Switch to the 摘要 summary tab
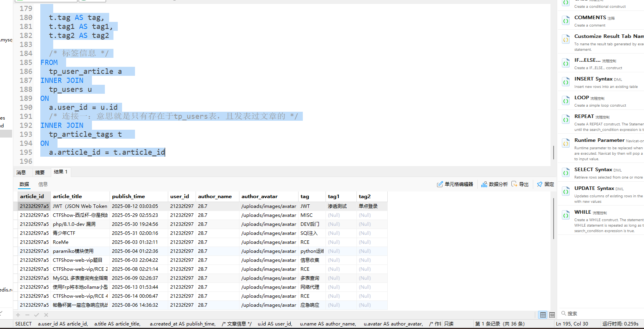 coord(40,172)
